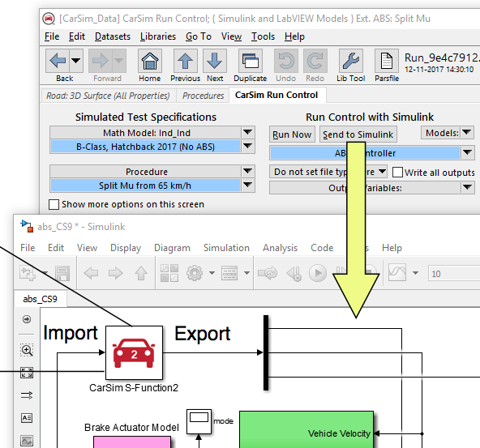Check Show more options on this screen
This screenshot has width=480, height=448.
(54, 204)
